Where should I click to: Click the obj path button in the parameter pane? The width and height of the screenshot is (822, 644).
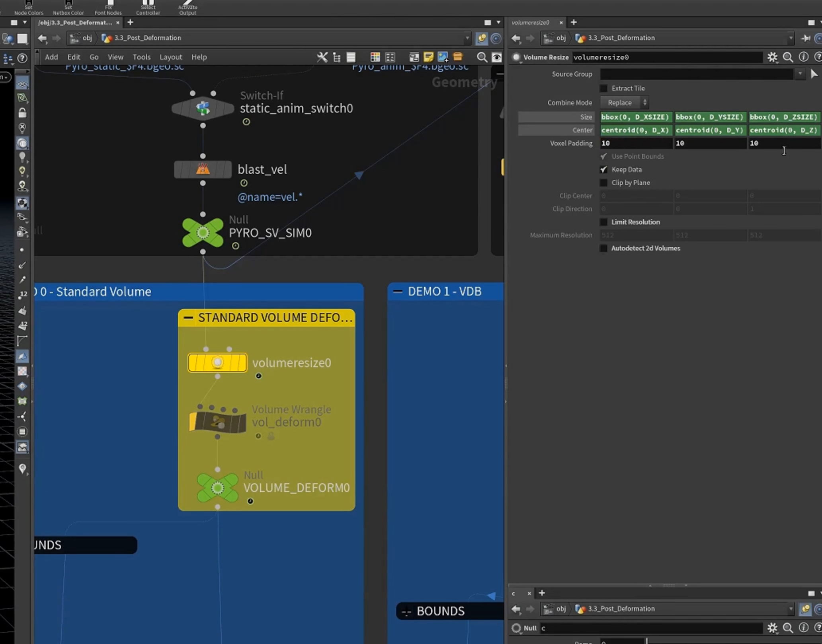point(556,38)
